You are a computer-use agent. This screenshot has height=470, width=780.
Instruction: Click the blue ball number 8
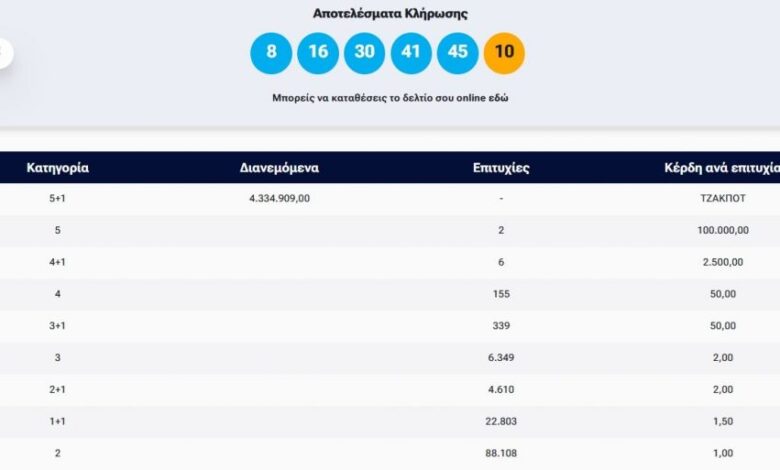click(271, 52)
